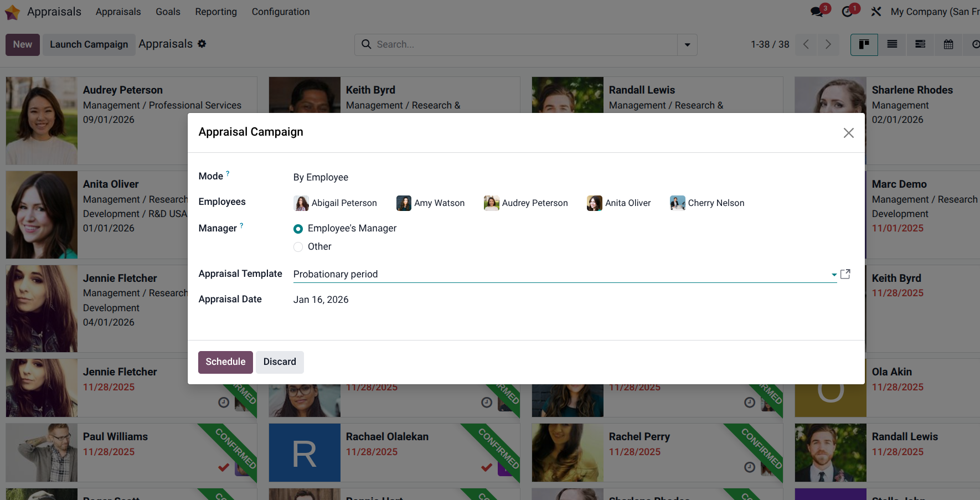
Task: Open the search filters dropdown arrow
Action: [687, 44]
